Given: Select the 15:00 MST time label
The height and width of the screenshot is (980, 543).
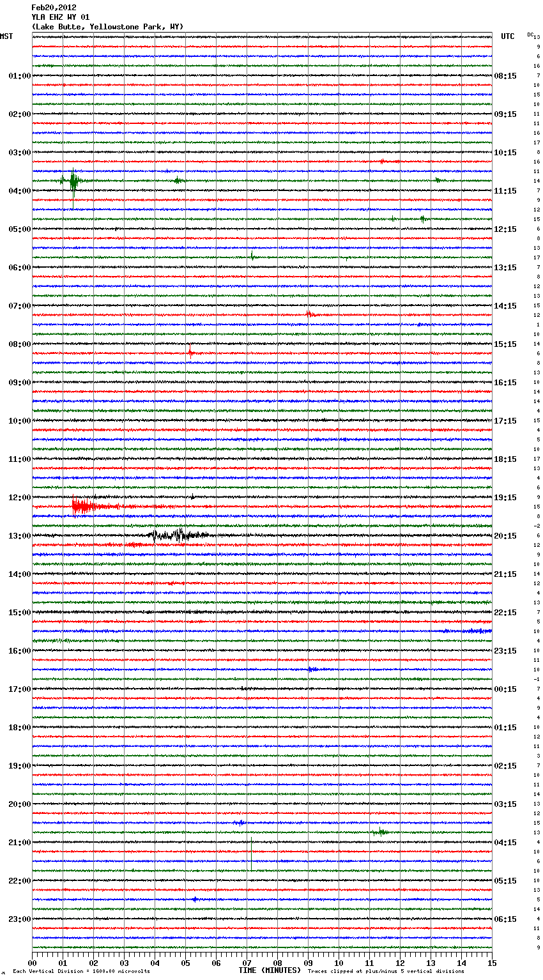Looking at the screenshot, I should pos(20,613).
